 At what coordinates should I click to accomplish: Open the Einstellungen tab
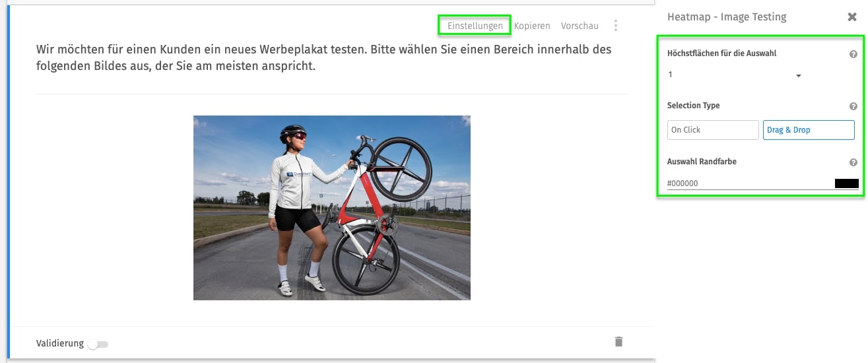[475, 26]
